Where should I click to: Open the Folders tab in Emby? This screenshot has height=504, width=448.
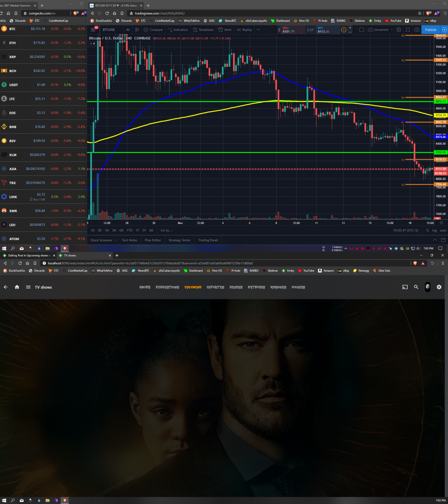298,287
